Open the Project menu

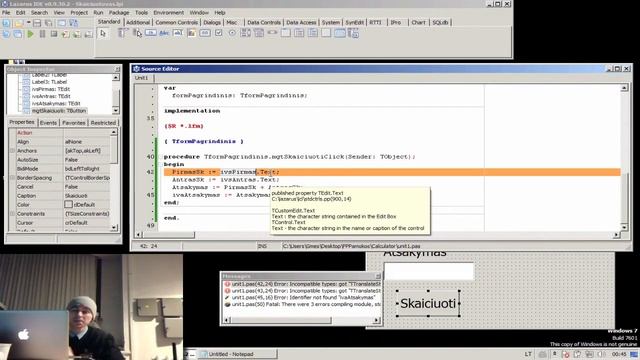tap(79, 13)
